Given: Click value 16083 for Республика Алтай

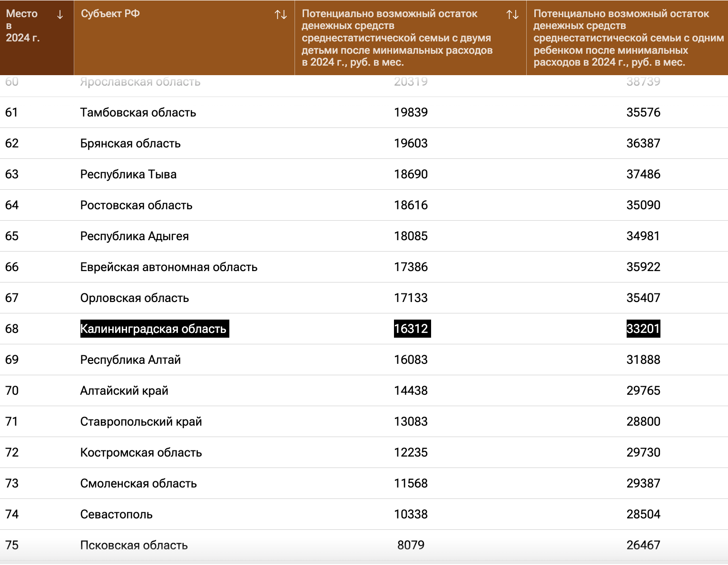Looking at the screenshot, I should point(411,360).
